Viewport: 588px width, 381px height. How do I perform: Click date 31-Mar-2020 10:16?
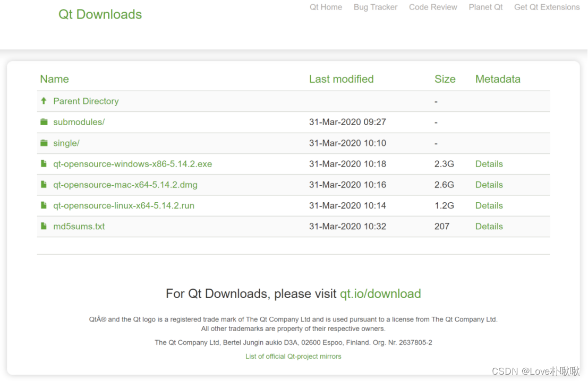click(x=347, y=185)
